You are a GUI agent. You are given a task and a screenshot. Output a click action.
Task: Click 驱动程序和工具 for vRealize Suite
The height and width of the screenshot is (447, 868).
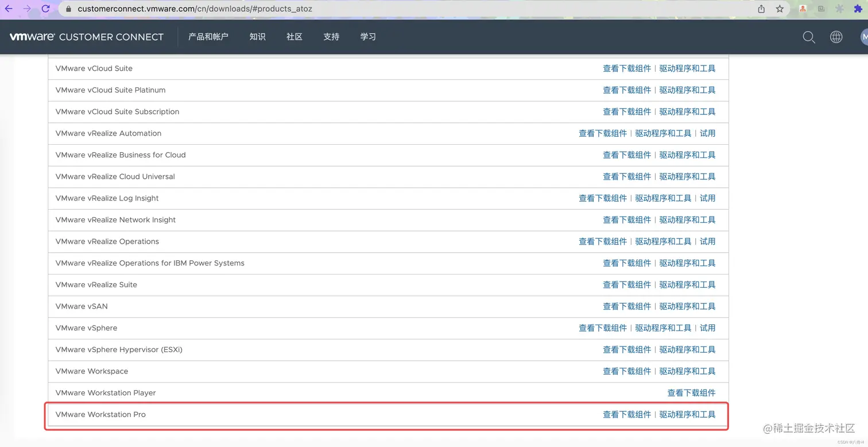[687, 285]
